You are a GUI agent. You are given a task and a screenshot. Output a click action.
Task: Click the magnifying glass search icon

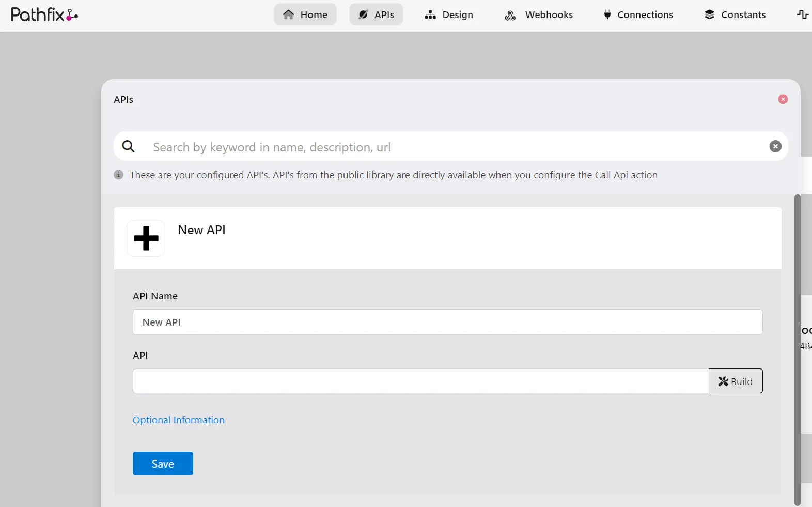pos(129,147)
